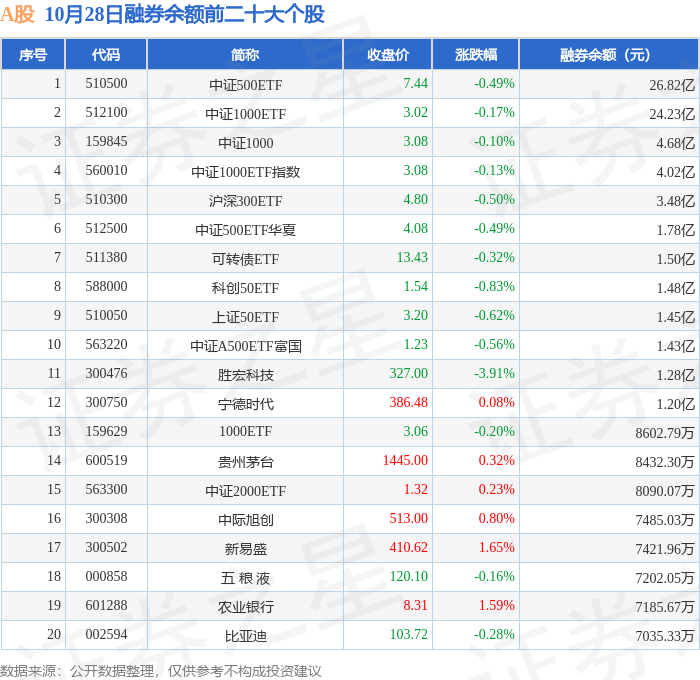Click the 简称 column header

tap(245, 54)
